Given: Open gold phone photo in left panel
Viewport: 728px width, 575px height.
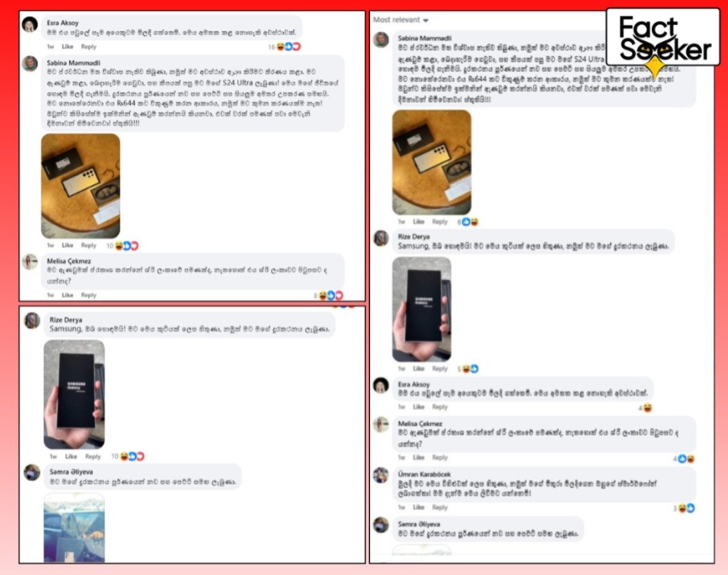Looking at the screenshot, I should [81, 185].
